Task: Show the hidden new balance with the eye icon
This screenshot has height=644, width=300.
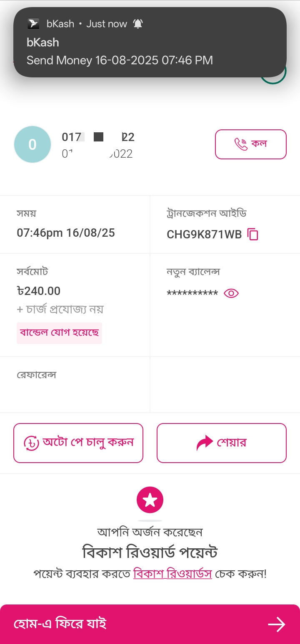Action: pos(231,293)
